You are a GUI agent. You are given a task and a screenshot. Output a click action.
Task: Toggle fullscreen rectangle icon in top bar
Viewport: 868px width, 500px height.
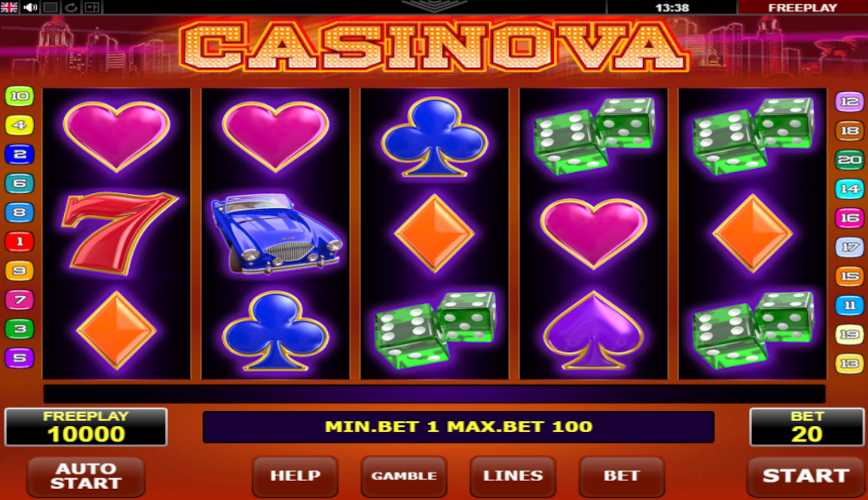point(51,7)
